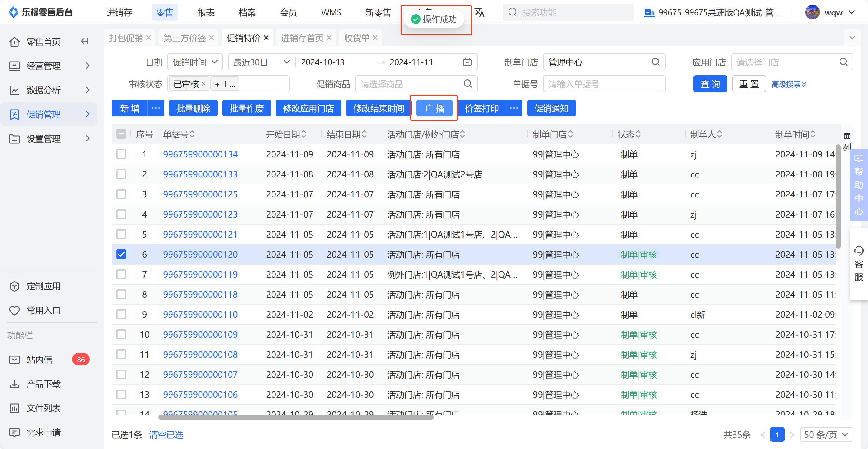Click the search icon in 应用门店 field

[x=843, y=62]
